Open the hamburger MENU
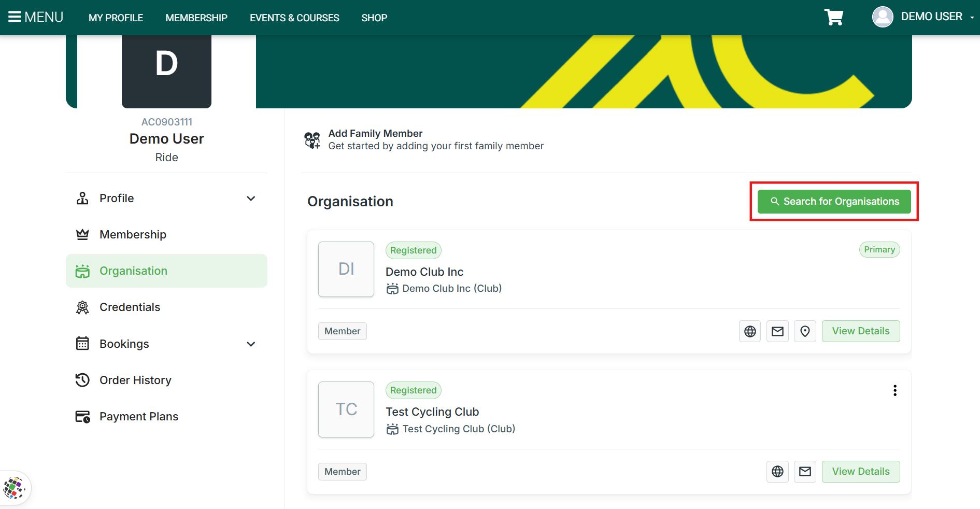 (36, 17)
